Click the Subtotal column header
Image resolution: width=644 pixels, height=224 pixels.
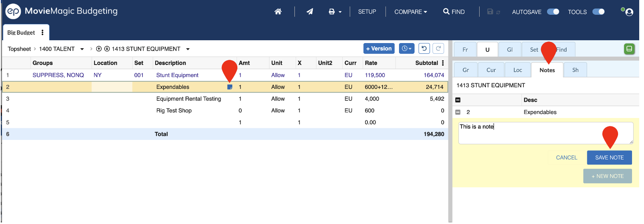click(427, 63)
